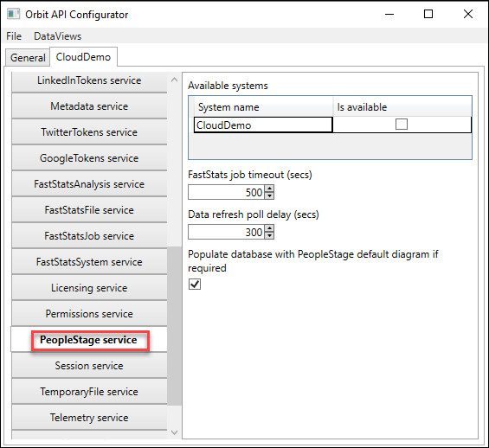Increase FastStats job timeout value
Image resolution: width=489 pixels, height=448 pixels.
(269, 189)
